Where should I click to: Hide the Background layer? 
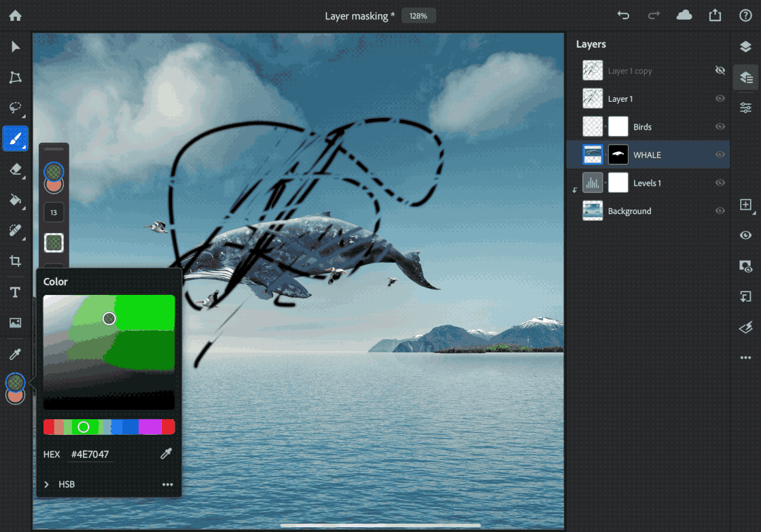click(720, 211)
